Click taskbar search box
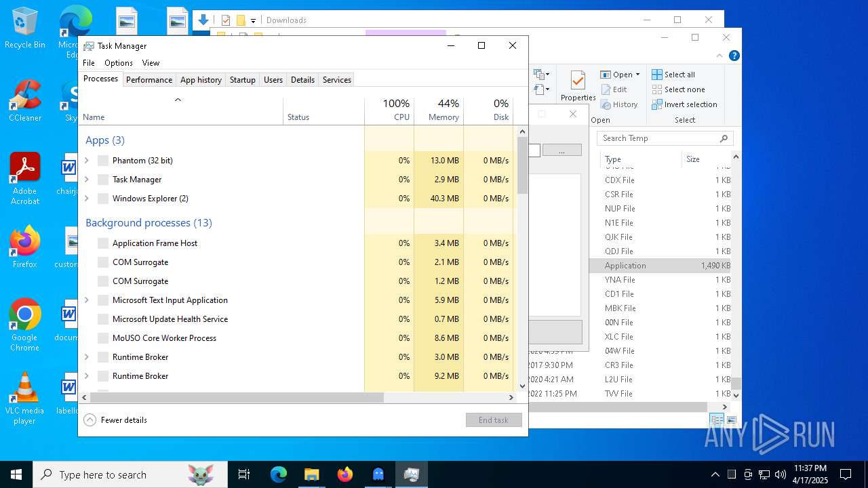 [x=130, y=474]
